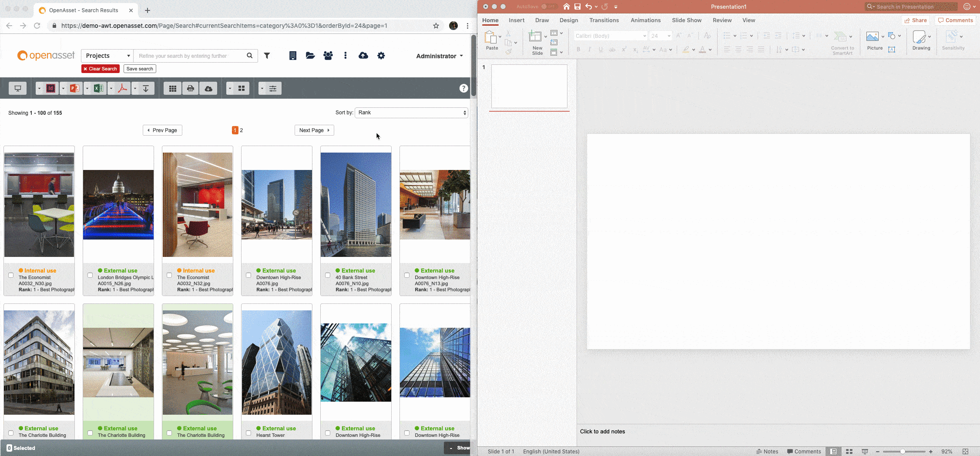Open the Slide Show tab in PowerPoint
The image size is (980, 456).
pos(686,20)
